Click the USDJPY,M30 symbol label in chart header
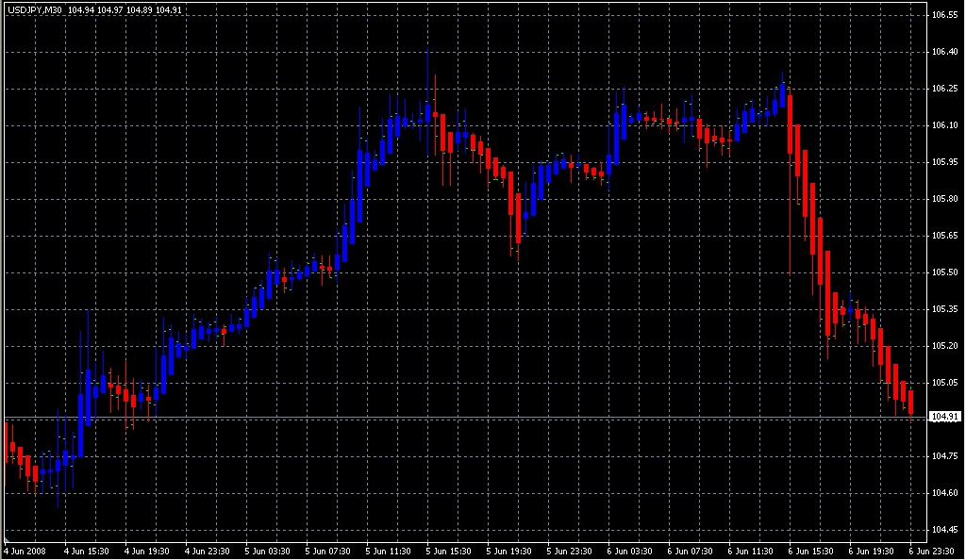966x560 pixels. click(x=35, y=10)
